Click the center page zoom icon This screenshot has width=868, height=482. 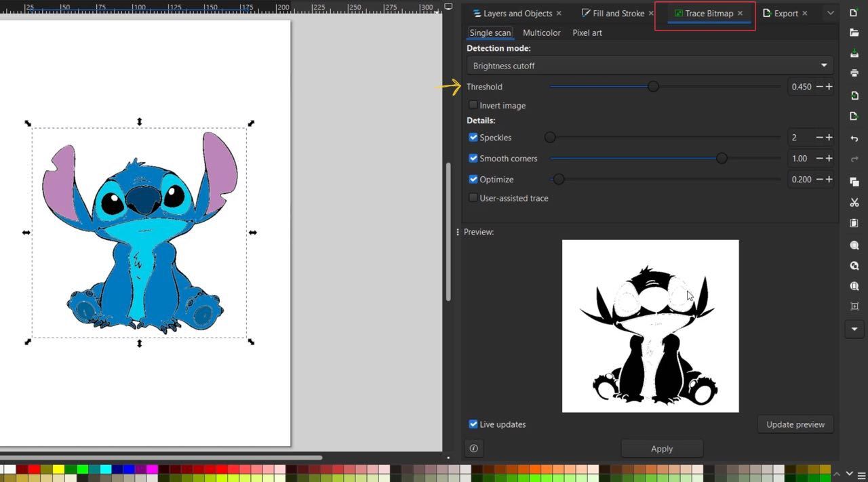pos(854,306)
